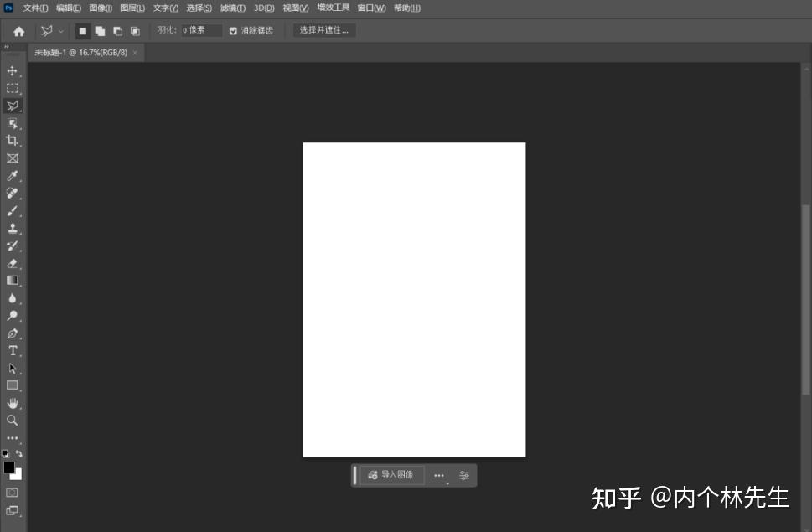Select the Object Selection tool
This screenshot has height=532, width=812.
coord(13,123)
